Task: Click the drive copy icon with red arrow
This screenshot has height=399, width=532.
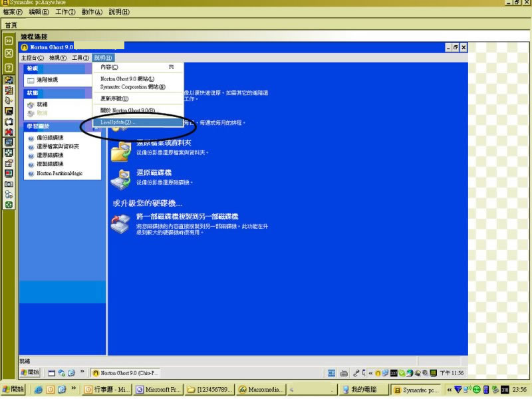Action: tap(120, 224)
